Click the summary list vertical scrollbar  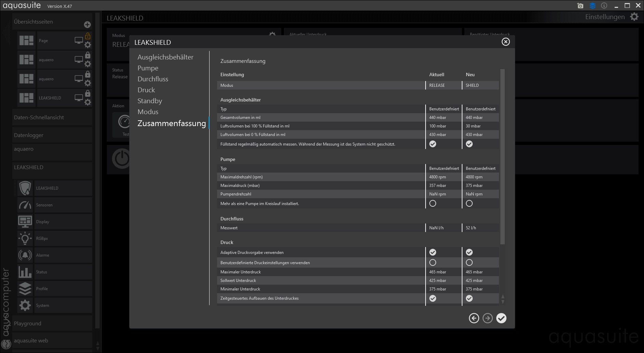(502, 157)
